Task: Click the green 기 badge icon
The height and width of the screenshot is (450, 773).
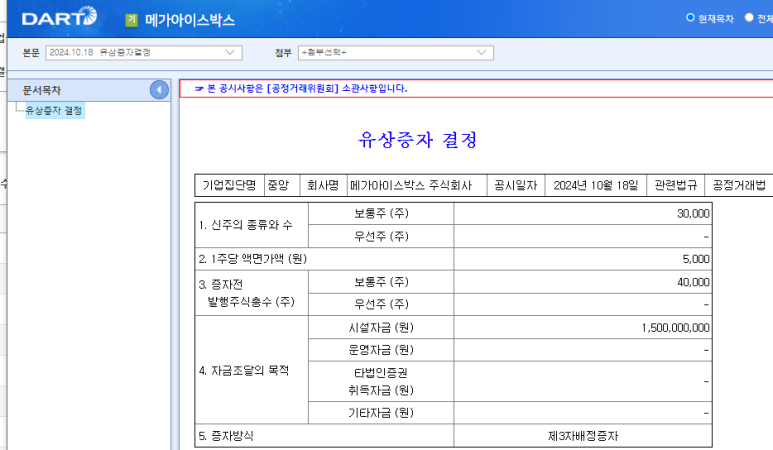Action: tap(131, 20)
